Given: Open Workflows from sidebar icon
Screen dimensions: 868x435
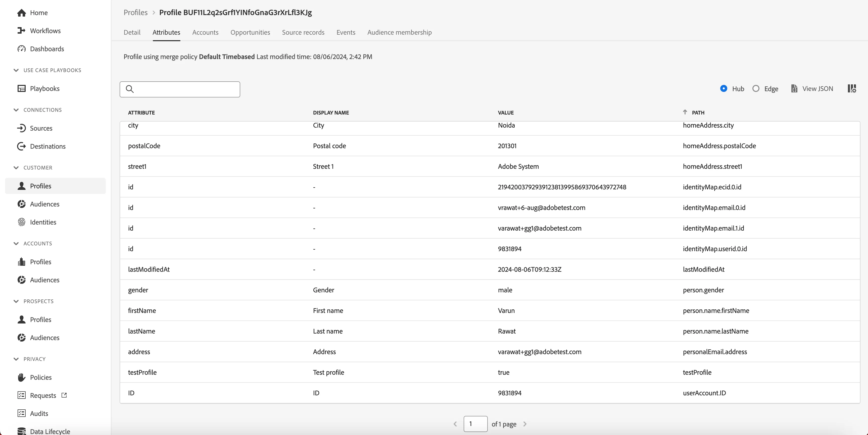Looking at the screenshot, I should [x=22, y=31].
